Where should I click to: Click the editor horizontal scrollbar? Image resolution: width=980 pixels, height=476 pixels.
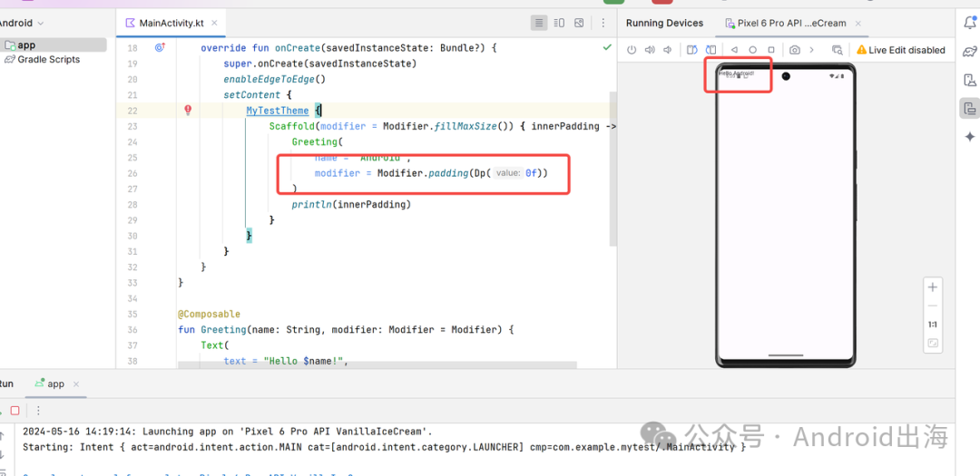[x=377, y=364]
